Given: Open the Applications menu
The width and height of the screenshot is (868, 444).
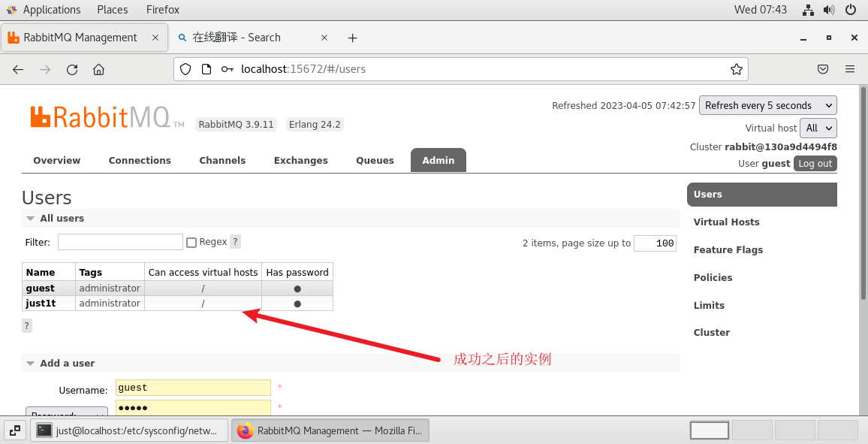Looking at the screenshot, I should click(x=52, y=10).
